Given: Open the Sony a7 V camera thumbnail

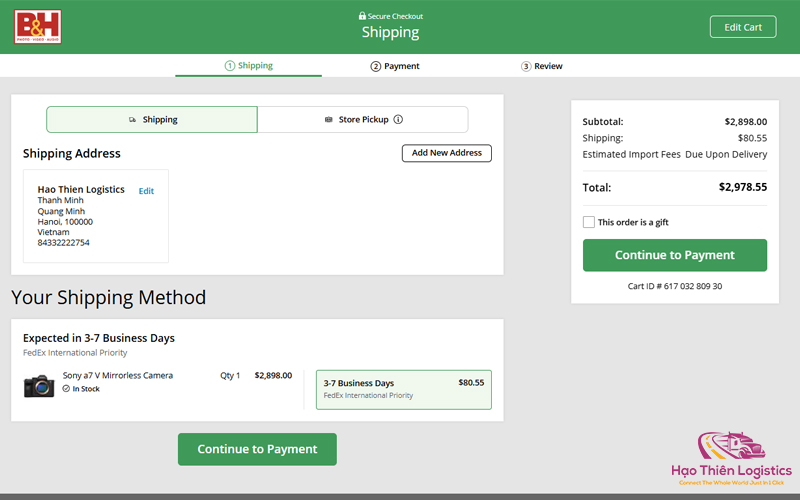Looking at the screenshot, I should 39,386.
